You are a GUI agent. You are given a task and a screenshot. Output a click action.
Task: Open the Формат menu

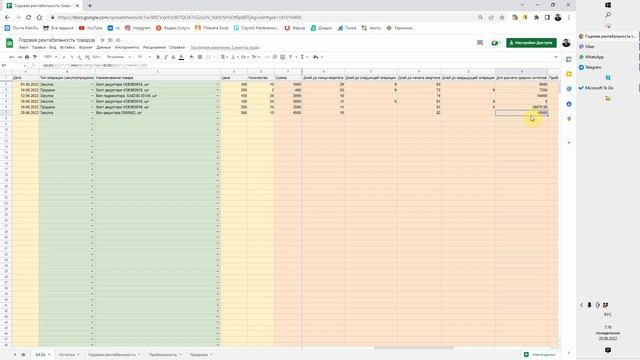click(x=86, y=47)
